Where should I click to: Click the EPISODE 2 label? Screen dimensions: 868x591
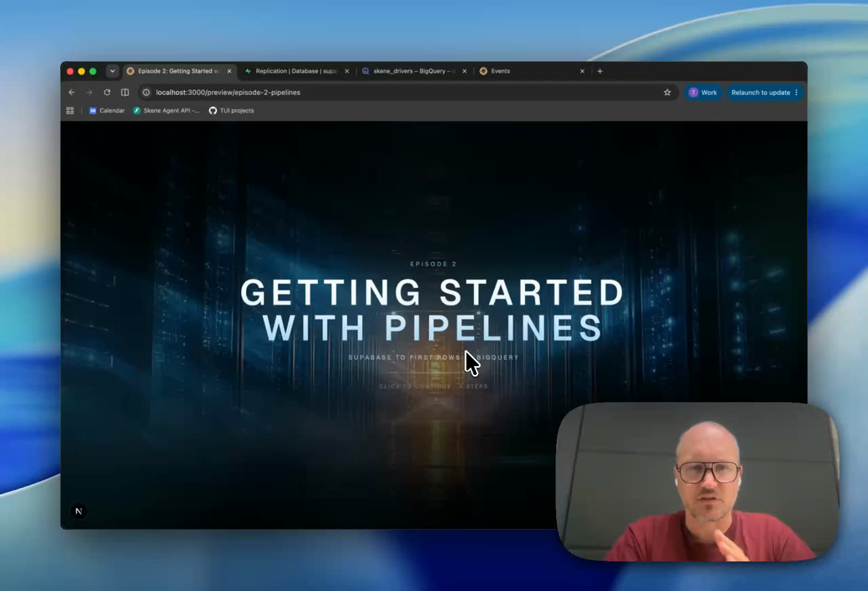[433, 264]
